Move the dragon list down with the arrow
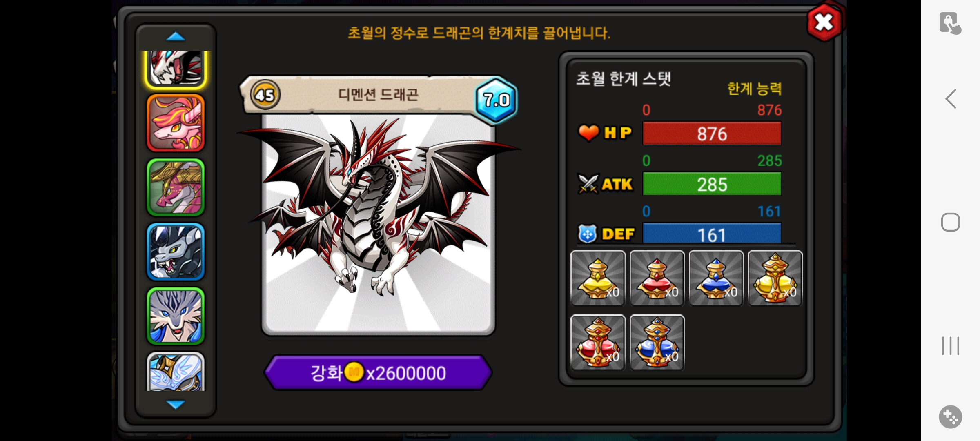Image resolution: width=980 pixels, height=441 pixels. (176, 404)
